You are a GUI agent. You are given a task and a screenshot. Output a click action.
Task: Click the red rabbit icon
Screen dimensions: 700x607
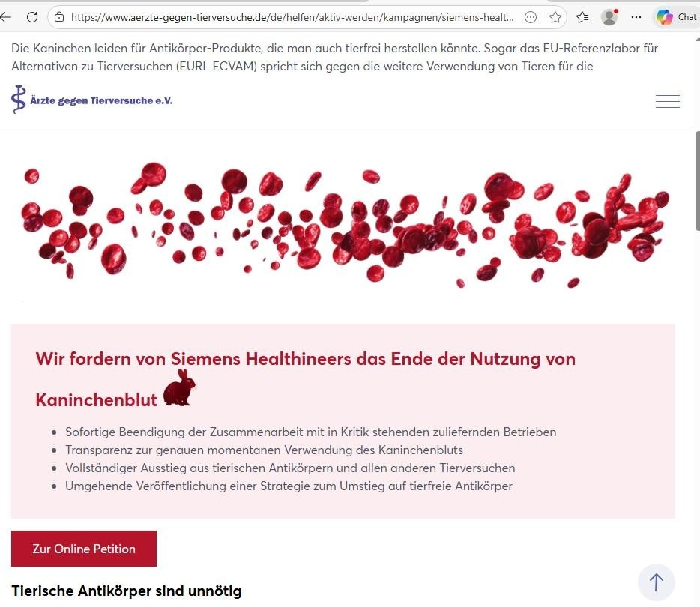point(179,388)
